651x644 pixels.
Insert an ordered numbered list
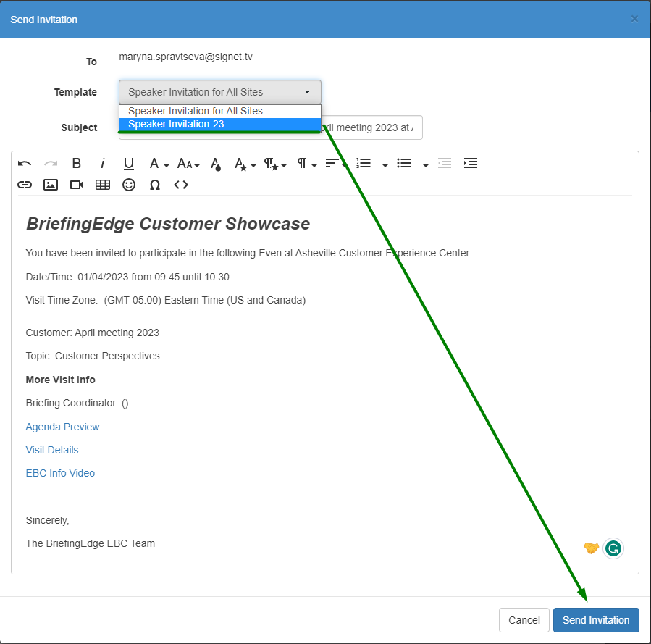[364, 163]
